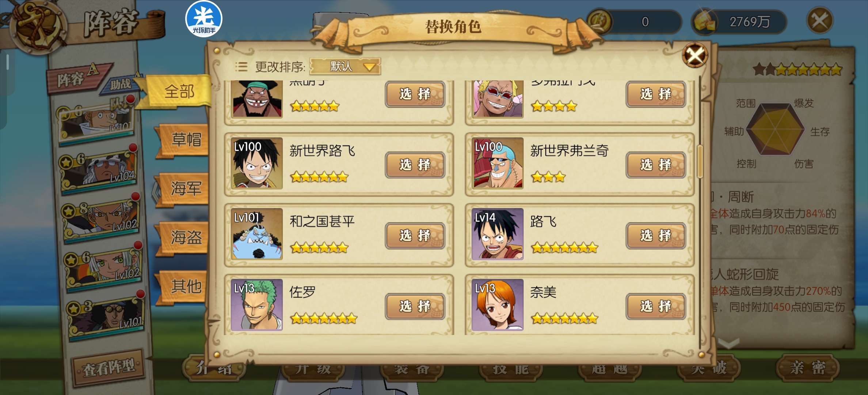
Task: Click the 新世界弗兰奇 character portrait
Action: [x=497, y=163]
